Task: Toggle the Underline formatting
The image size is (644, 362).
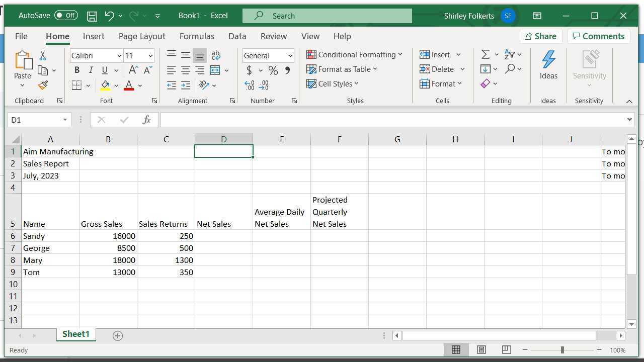Action: pyautogui.click(x=104, y=70)
